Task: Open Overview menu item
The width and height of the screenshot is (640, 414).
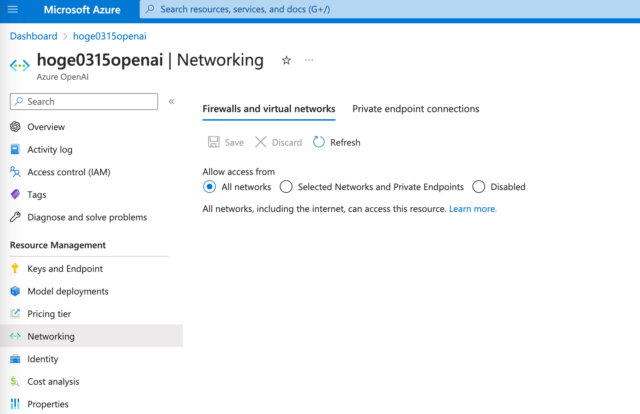Action: point(46,127)
